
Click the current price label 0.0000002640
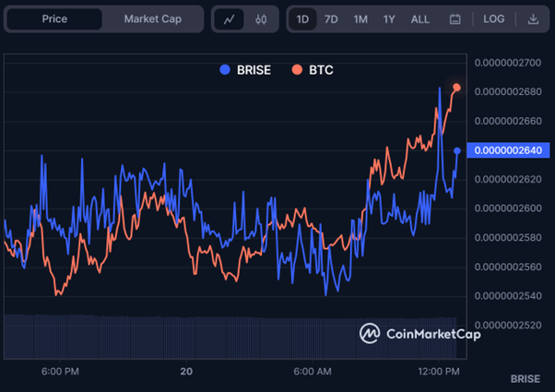click(x=510, y=150)
